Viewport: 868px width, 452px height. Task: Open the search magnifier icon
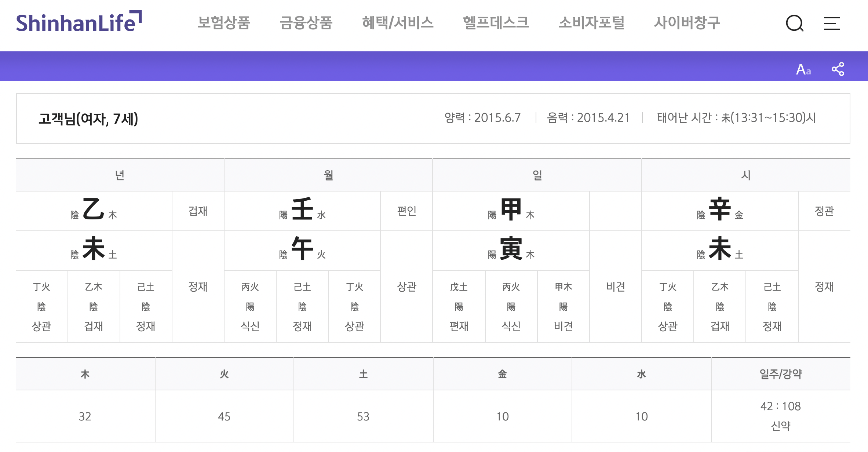click(794, 23)
